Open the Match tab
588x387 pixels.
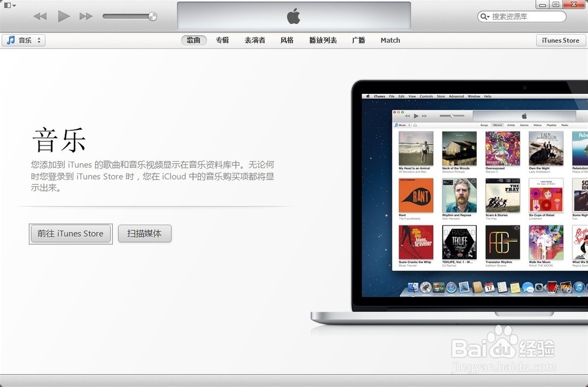click(390, 40)
